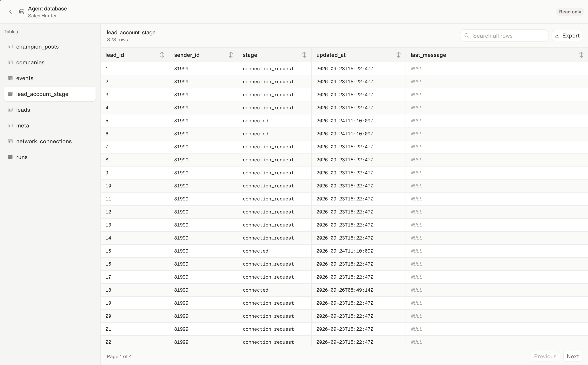Click the Agent database cylinder icon
Screen dimensions: 588x365
click(22, 12)
